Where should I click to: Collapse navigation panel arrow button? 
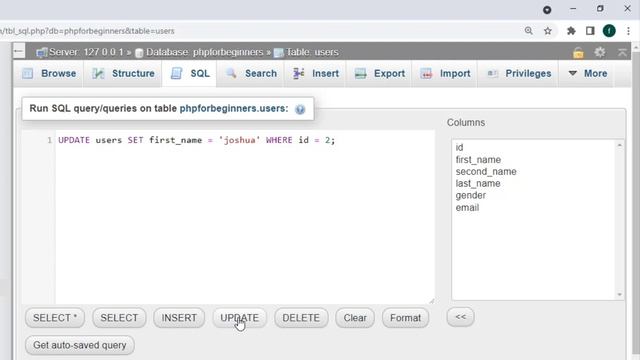pyautogui.click(x=18, y=51)
